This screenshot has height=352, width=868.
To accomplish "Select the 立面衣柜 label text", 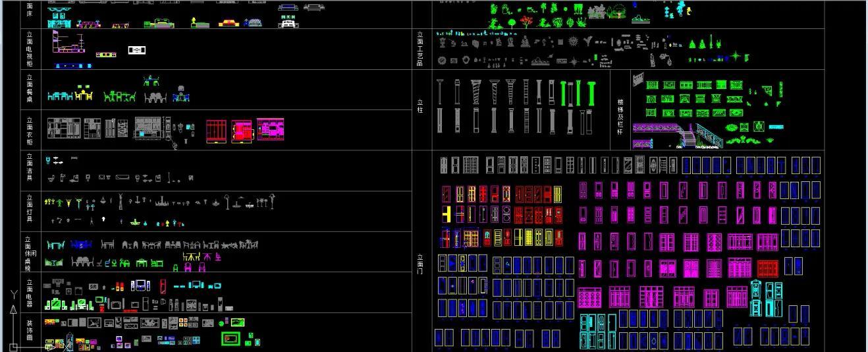I will [30, 131].
